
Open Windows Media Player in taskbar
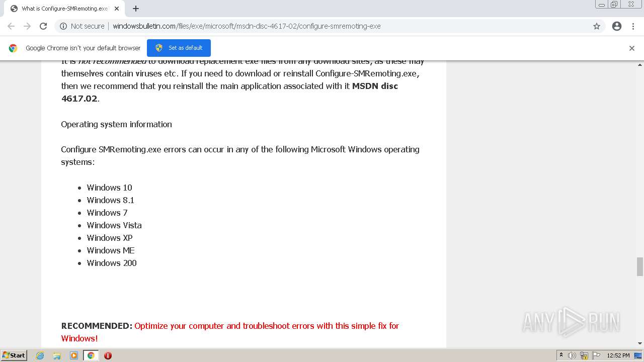74,355
